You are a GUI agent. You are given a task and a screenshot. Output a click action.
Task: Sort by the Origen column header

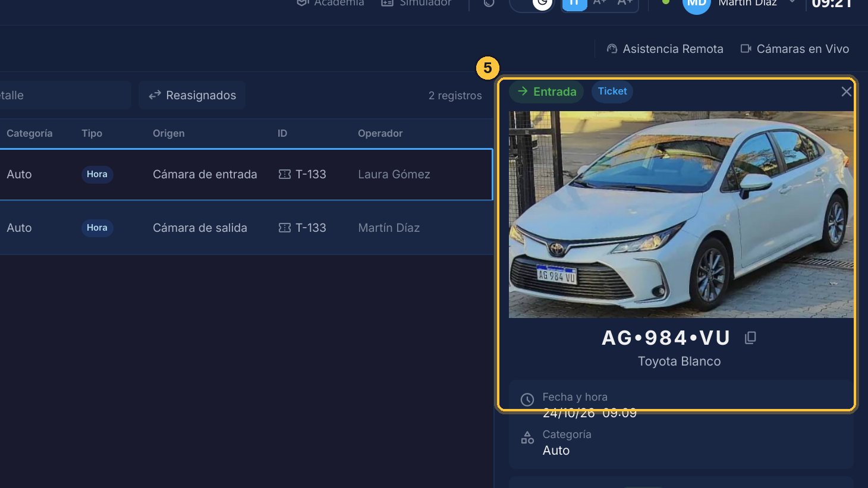pyautogui.click(x=169, y=133)
